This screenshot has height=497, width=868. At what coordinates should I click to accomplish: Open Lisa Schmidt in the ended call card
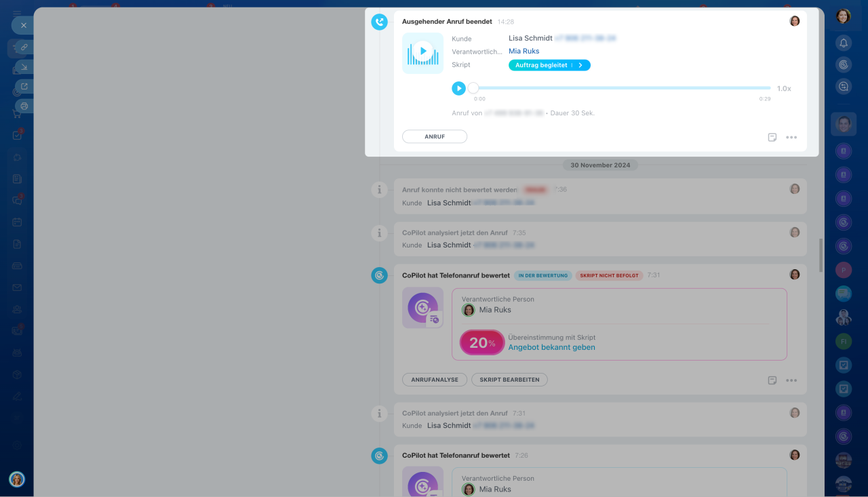coord(530,39)
